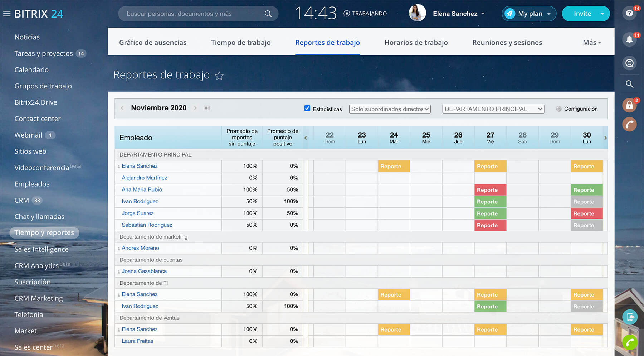Open Jorge Suarez's red Reporte on day 30
Screen dimensions: 644x356
coord(586,213)
